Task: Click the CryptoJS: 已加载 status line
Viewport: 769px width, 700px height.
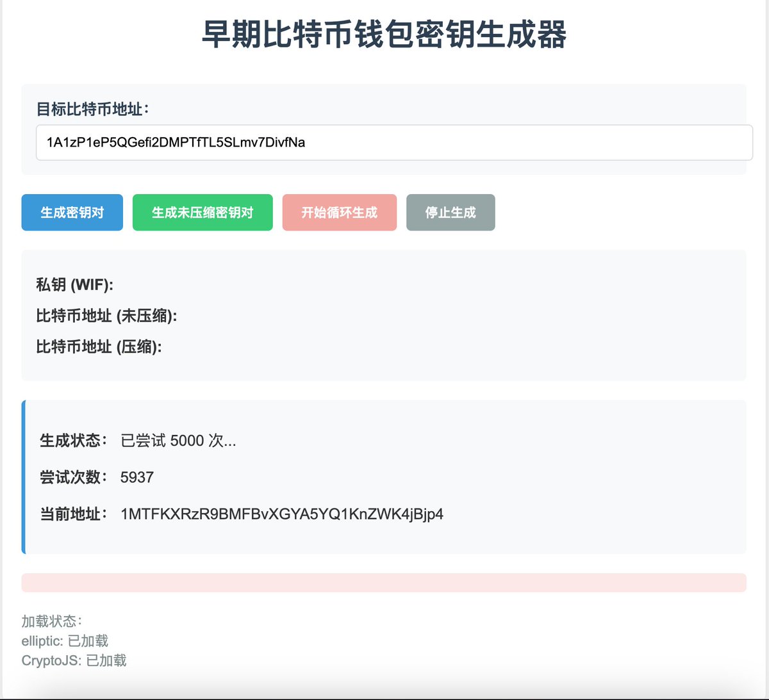Action: click(74, 660)
